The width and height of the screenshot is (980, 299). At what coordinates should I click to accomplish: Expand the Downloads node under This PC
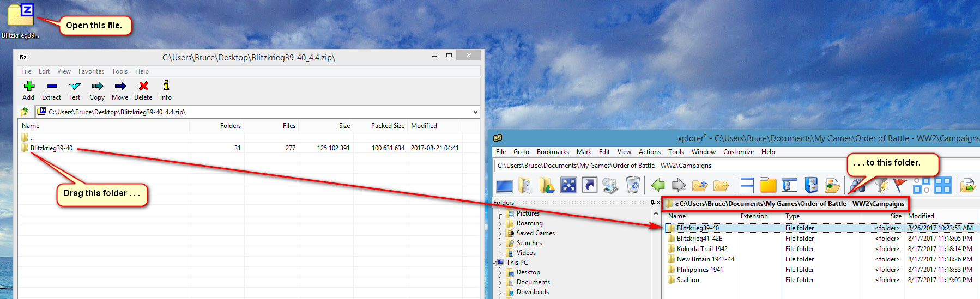tap(500, 292)
